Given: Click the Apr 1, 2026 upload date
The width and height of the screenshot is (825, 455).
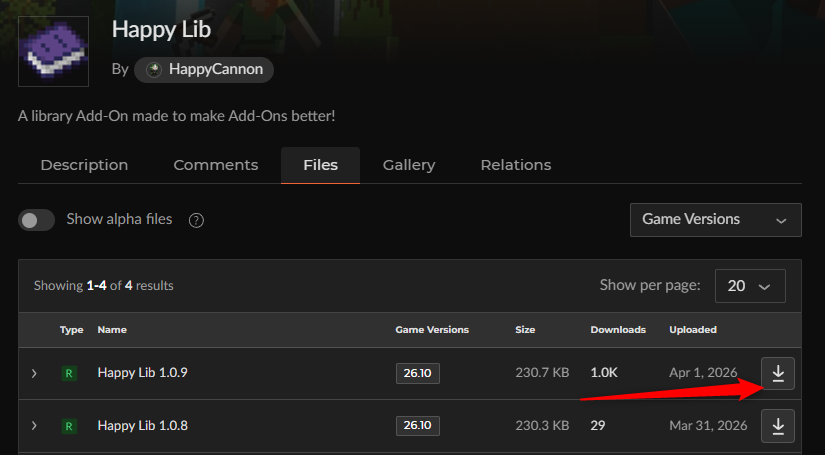Looking at the screenshot, I should point(703,373).
